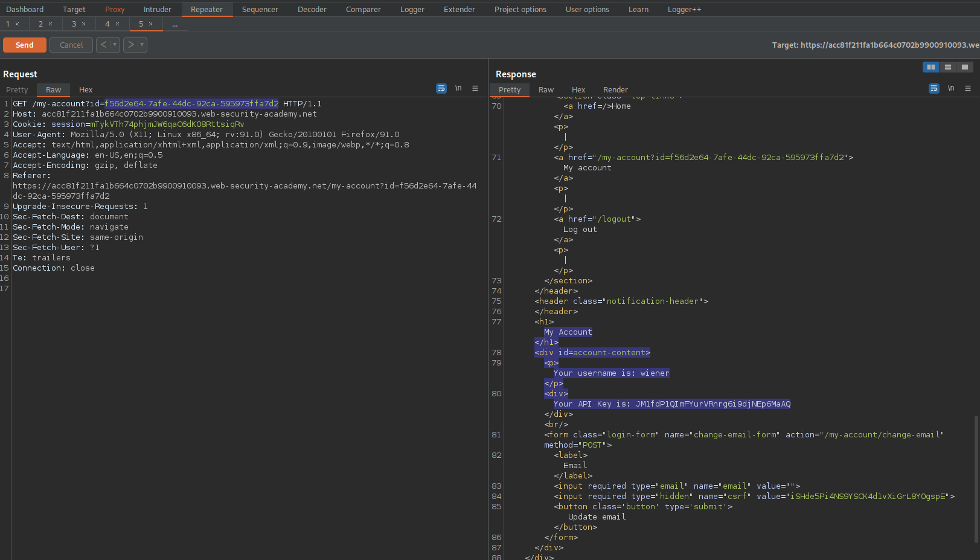This screenshot has height=560, width=980.
Task: Click 'notification-header' class value
Action: click(x=653, y=301)
